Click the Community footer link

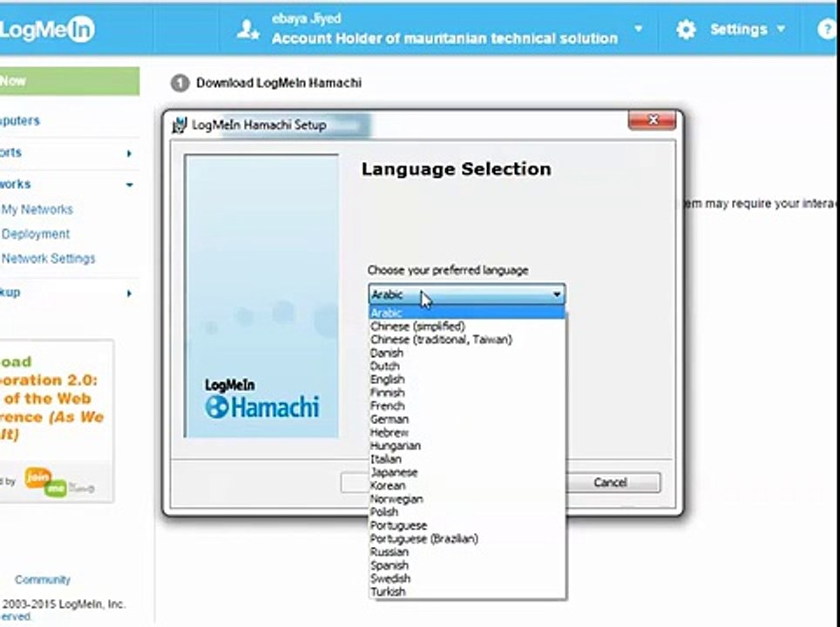point(43,580)
